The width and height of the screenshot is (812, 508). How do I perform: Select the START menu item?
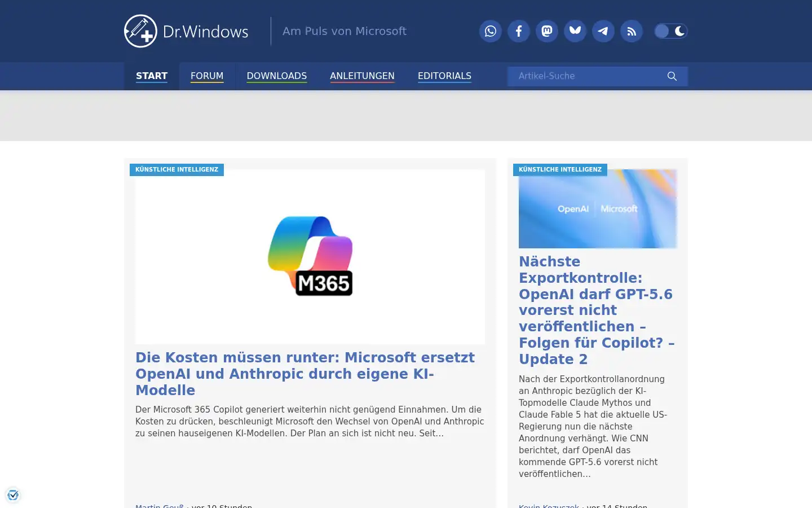pos(152,76)
